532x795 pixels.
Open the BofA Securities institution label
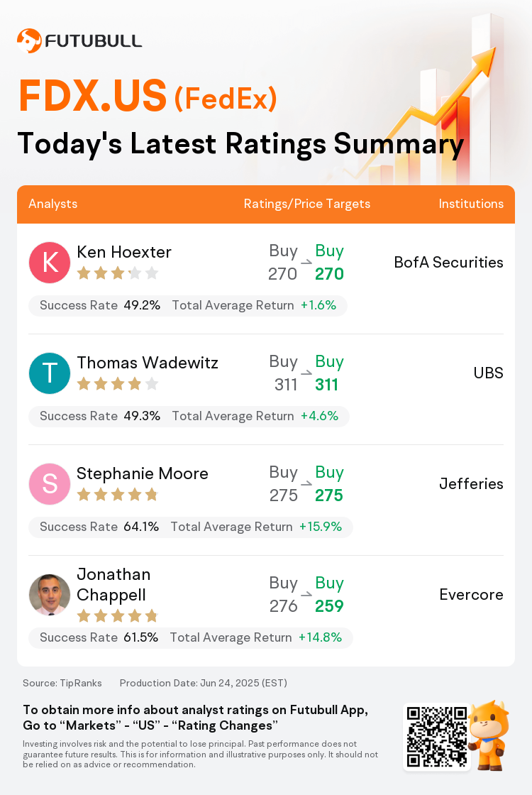tap(449, 262)
